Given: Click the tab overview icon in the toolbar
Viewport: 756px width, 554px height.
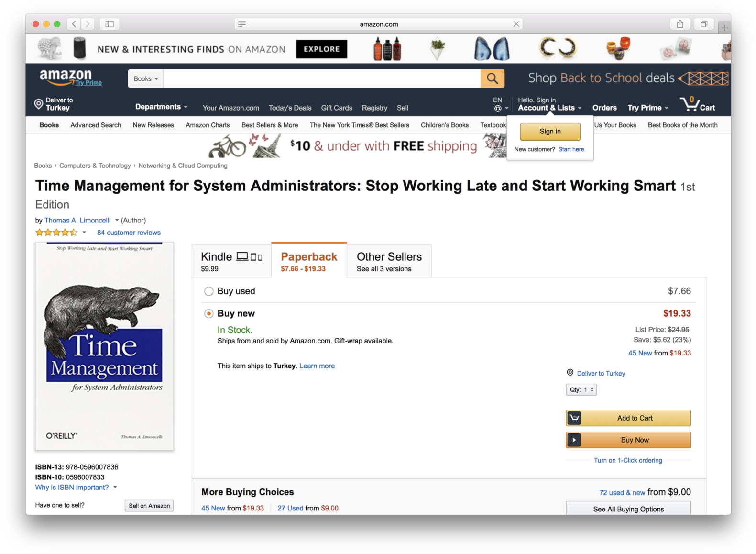Looking at the screenshot, I should pyautogui.click(x=703, y=23).
